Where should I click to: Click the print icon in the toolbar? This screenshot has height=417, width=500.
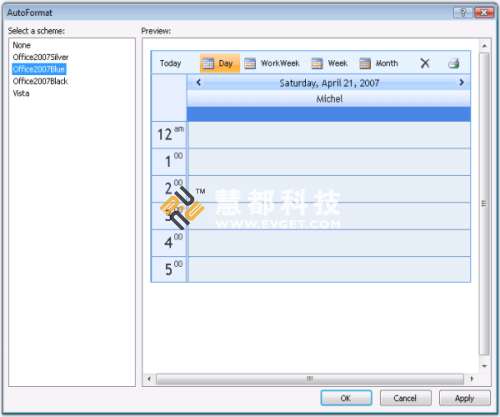454,63
